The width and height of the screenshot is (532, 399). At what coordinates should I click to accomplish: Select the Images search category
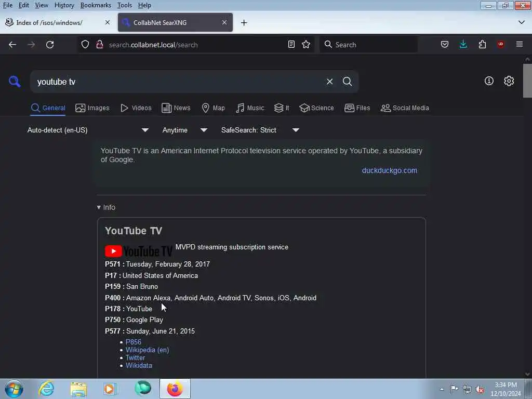[92, 108]
